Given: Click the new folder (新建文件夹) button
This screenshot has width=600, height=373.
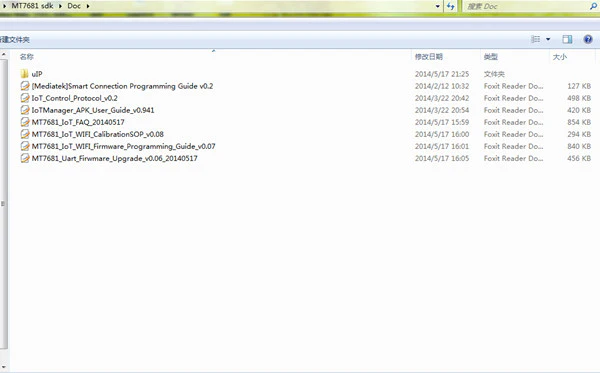Looking at the screenshot, I should 15,39.
